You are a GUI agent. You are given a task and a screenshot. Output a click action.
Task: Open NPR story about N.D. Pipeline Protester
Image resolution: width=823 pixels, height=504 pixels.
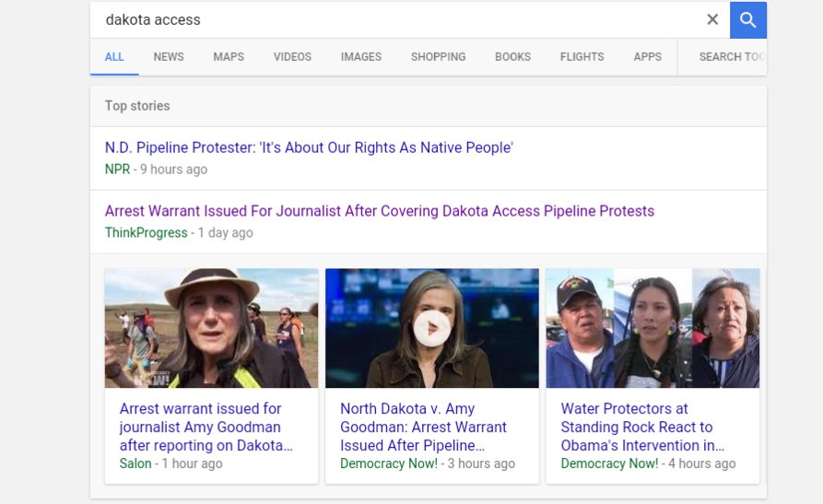pos(309,147)
